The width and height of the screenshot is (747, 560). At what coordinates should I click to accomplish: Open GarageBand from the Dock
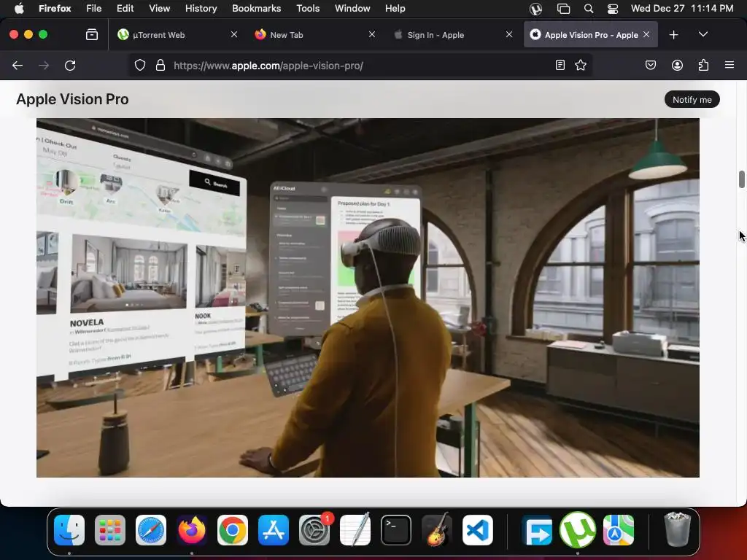[437, 529]
